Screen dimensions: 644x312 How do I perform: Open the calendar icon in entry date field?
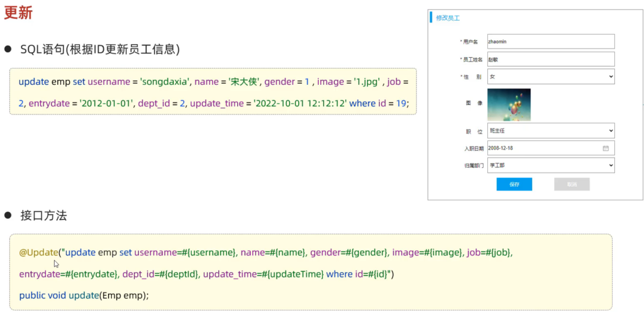point(606,148)
